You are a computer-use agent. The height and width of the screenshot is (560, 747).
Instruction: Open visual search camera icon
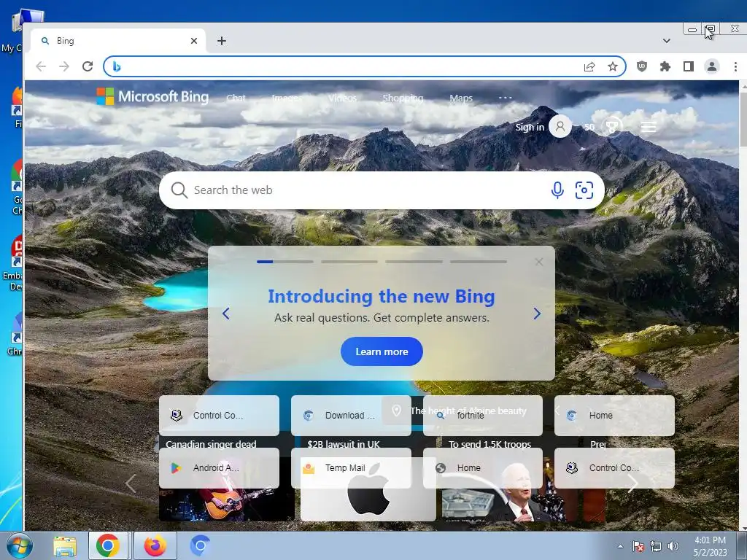pos(584,190)
